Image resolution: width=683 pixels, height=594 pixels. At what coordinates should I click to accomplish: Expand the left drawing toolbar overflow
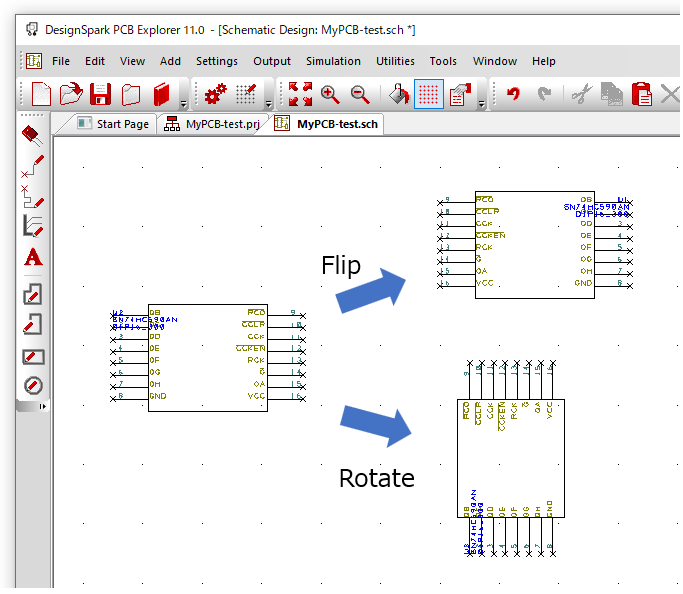click(42, 407)
